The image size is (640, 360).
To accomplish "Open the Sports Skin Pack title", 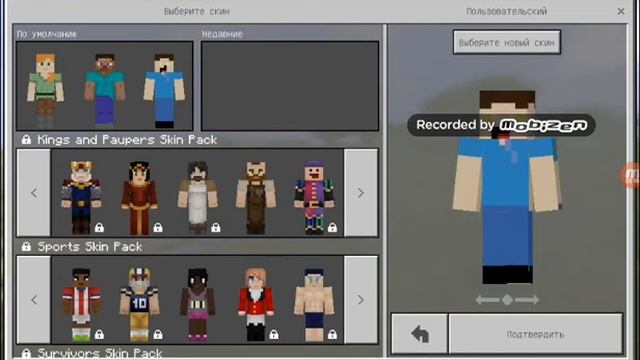I will click(90, 247).
